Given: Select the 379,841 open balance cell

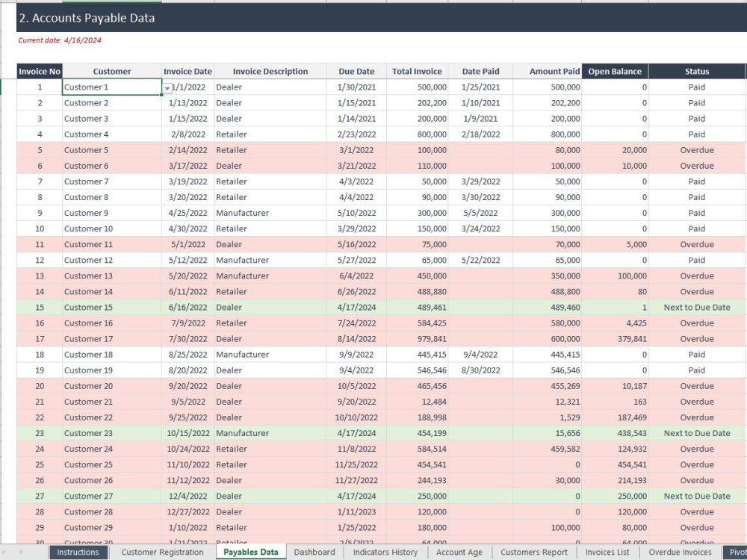Looking at the screenshot, I should tap(615, 338).
